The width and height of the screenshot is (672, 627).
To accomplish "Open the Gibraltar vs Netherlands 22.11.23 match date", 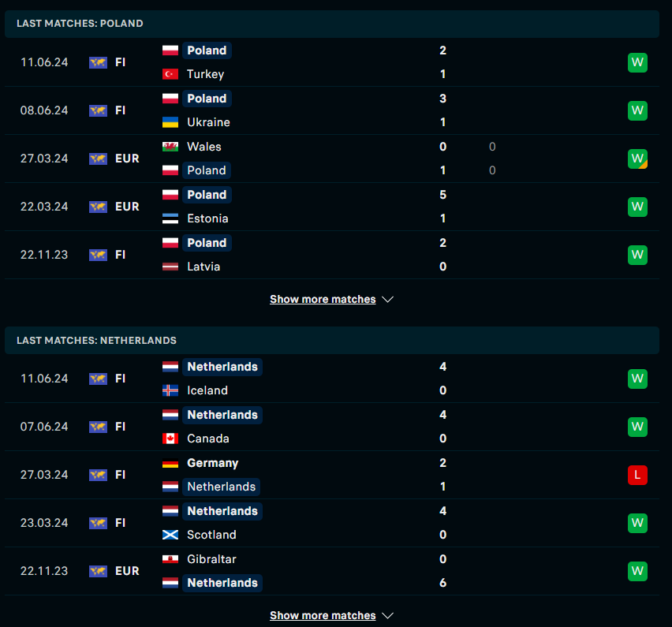I will tap(44, 571).
